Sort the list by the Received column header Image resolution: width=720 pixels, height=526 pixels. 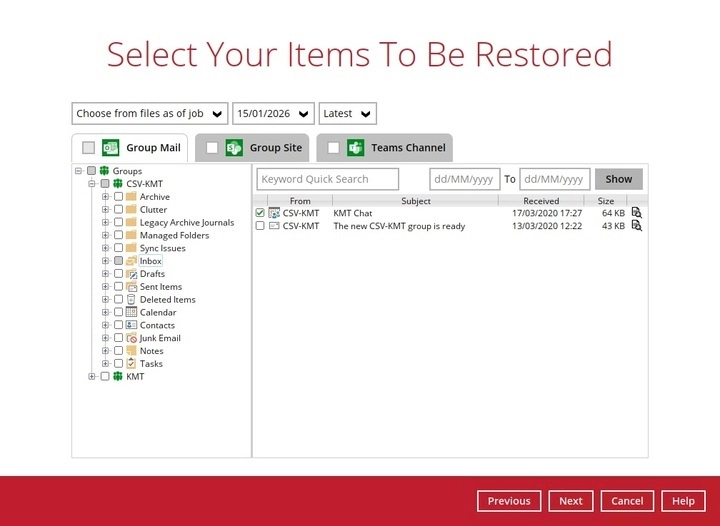coord(541,201)
